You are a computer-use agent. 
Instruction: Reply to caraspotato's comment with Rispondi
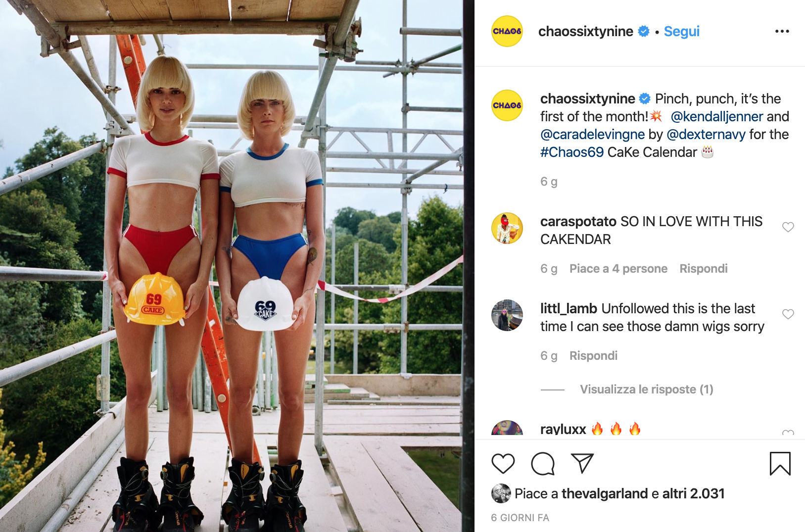pyautogui.click(x=704, y=269)
